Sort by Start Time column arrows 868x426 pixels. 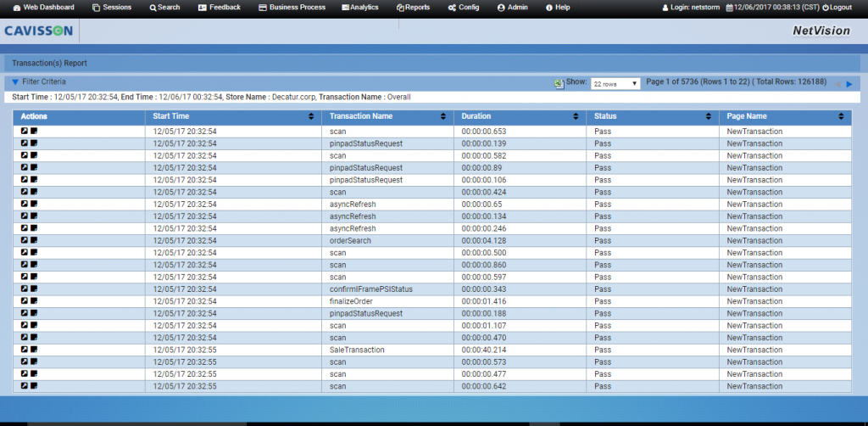point(311,116)
